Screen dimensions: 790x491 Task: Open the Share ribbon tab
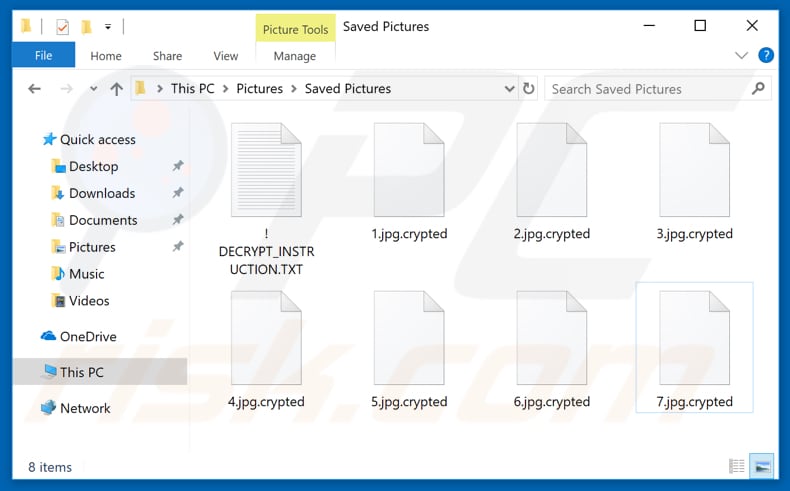(x=167, y=56)
